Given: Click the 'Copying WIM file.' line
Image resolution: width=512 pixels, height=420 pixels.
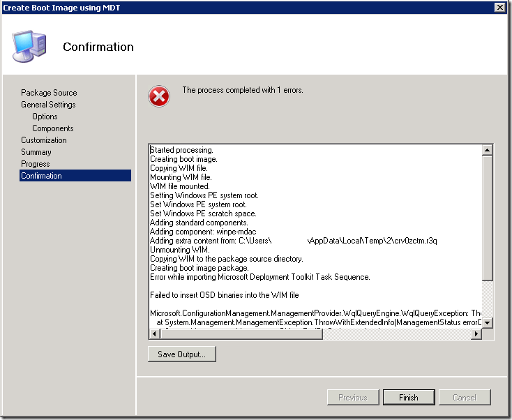Looking at the screenshot, I should pos(179,168).
